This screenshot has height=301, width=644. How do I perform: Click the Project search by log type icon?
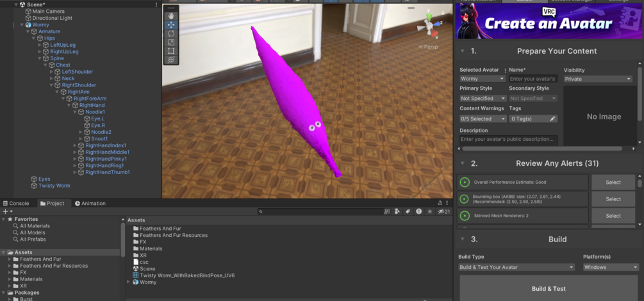(419, 211)
